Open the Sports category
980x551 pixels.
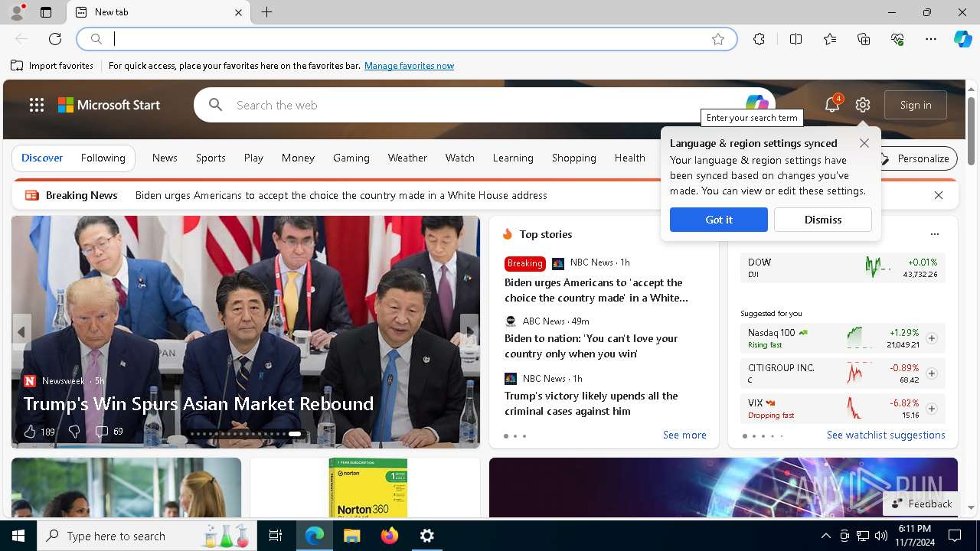[x=211, y=158]
